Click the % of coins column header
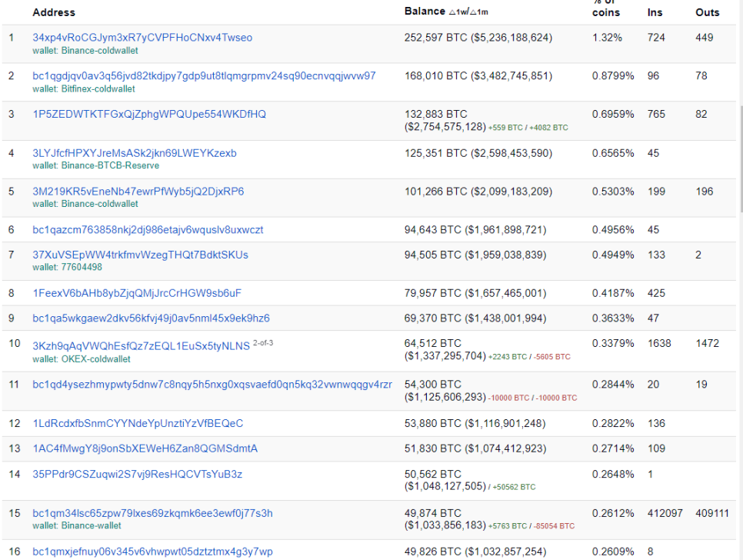The image size is (743, 560). 606,8
